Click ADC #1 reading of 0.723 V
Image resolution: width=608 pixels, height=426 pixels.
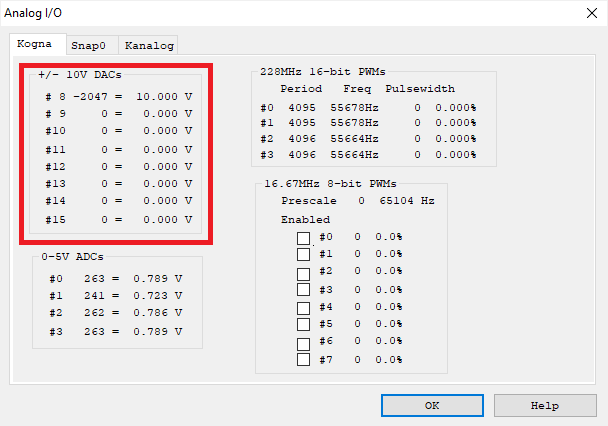coord(115,296)
